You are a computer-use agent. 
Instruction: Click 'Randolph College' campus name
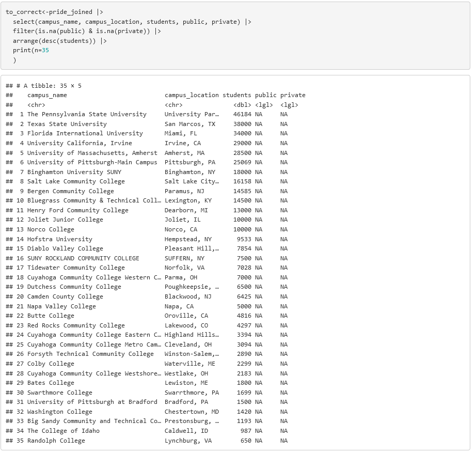pos(56,441)
